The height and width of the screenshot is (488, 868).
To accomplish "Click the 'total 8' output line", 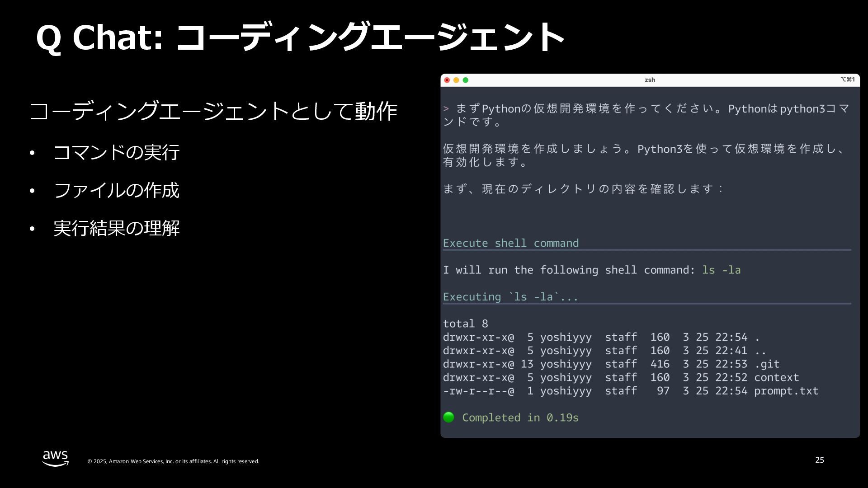I will click(x=465, y=324).
